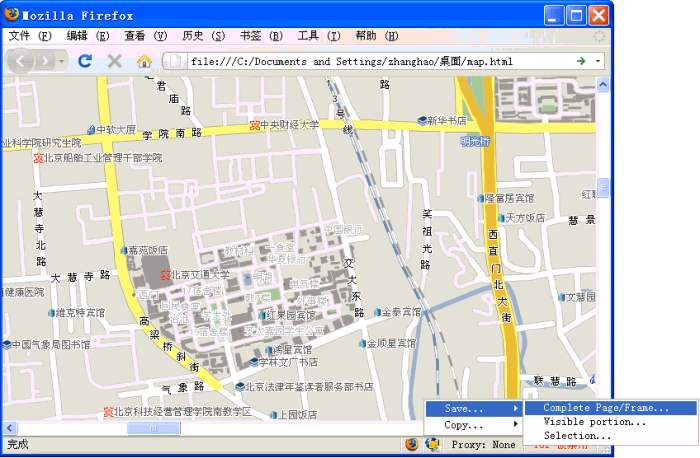This screenshot has width=700, height=458.
Task: Select Copy... in the context menu
Action: (473, 425)
